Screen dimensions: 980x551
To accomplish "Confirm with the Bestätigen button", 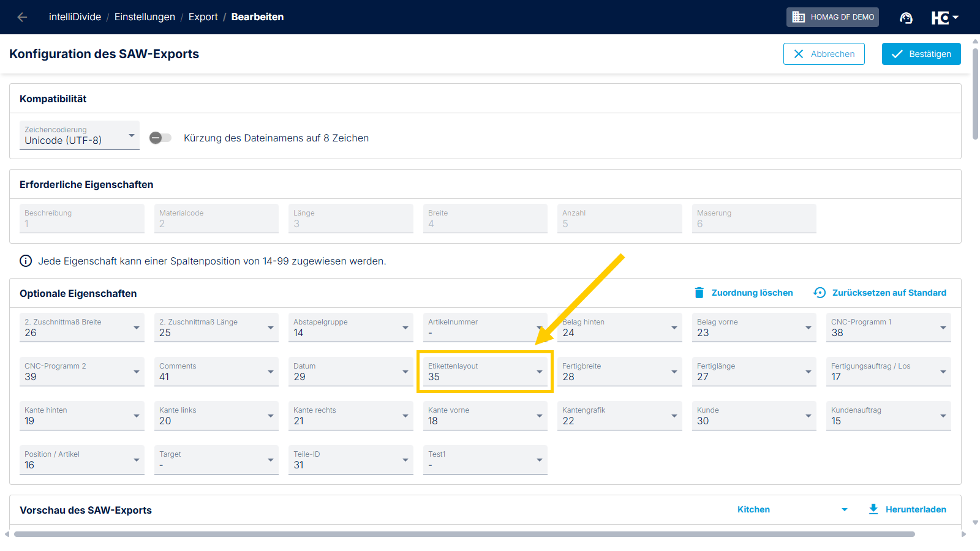I will pyautogui.click(x=921, y=54).
